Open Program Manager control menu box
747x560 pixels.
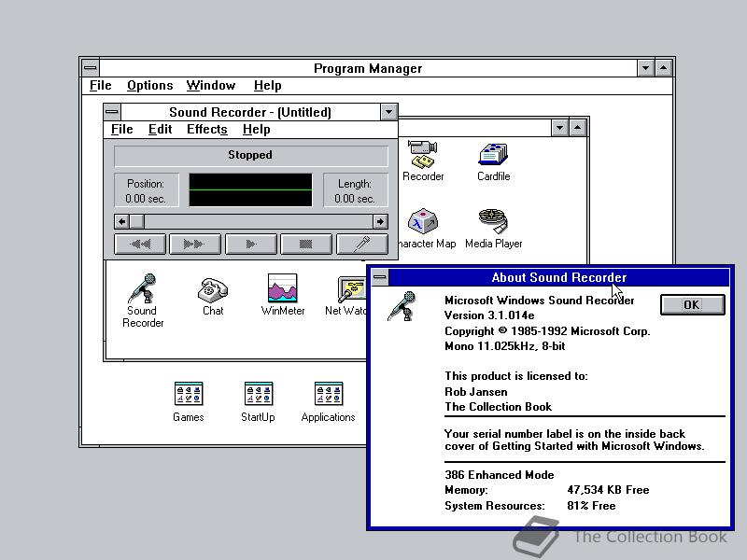[90, 68]
